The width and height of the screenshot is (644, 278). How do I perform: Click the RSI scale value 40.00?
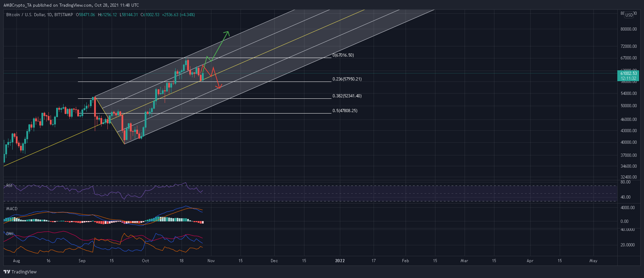tap(625, 197)
